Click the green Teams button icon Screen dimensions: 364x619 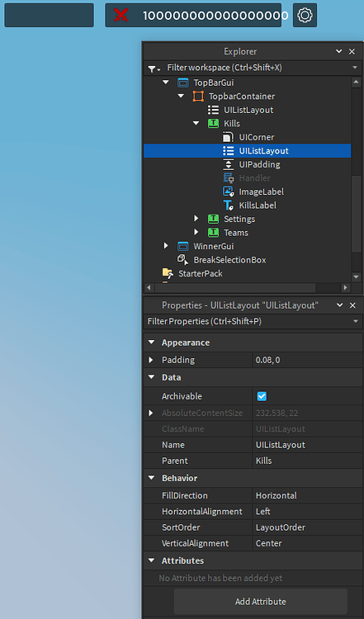[x=213, y=233]
